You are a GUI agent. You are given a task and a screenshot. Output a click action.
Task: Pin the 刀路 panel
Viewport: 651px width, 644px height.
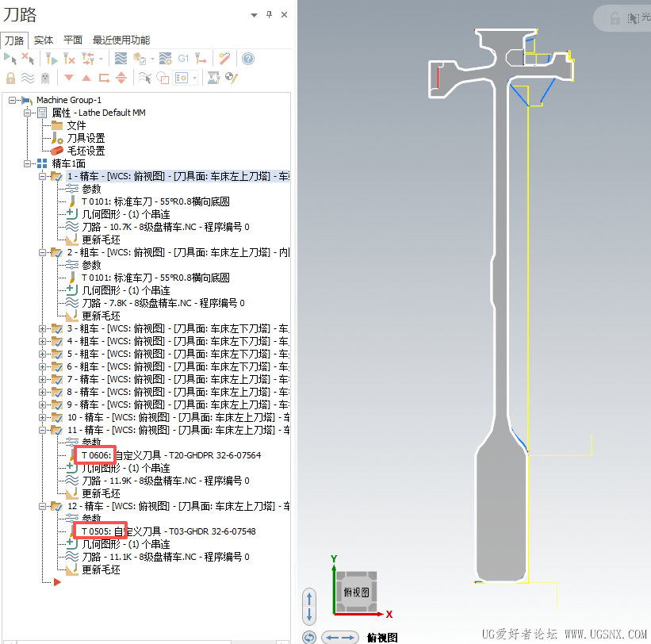coord(269,14)
